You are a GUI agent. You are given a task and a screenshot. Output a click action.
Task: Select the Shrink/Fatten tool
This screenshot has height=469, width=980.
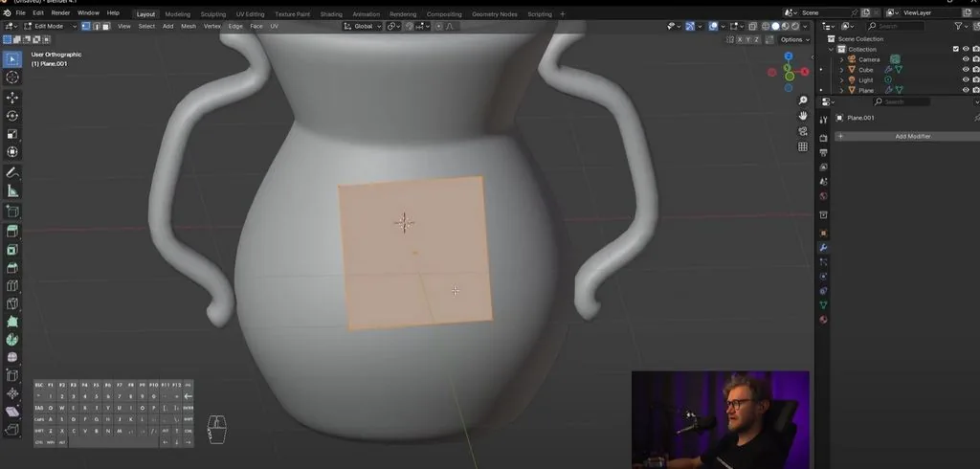tap(12, 393)
